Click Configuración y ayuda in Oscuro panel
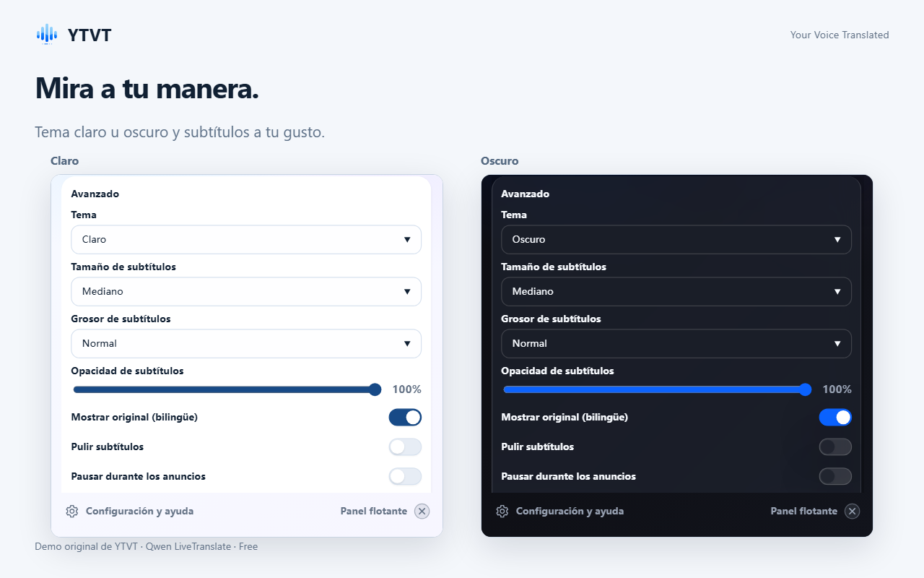This screenshot has height=578, width=924. click(x=570, y=511)
